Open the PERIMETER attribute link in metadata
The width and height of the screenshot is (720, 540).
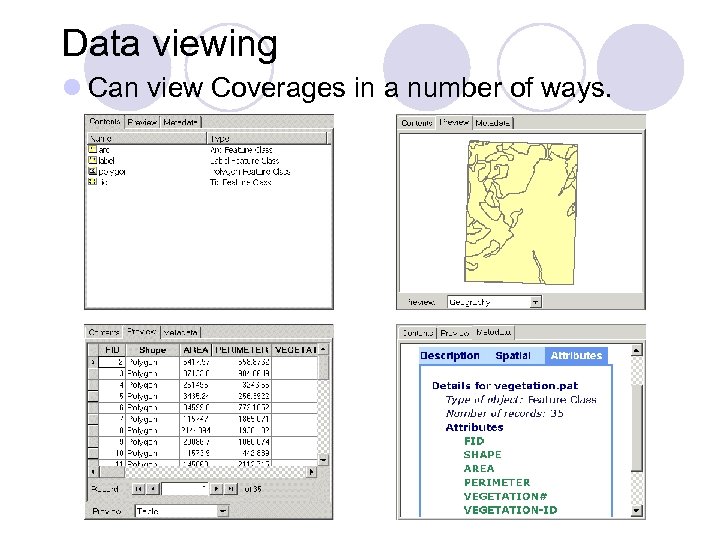tap(497, 483)
